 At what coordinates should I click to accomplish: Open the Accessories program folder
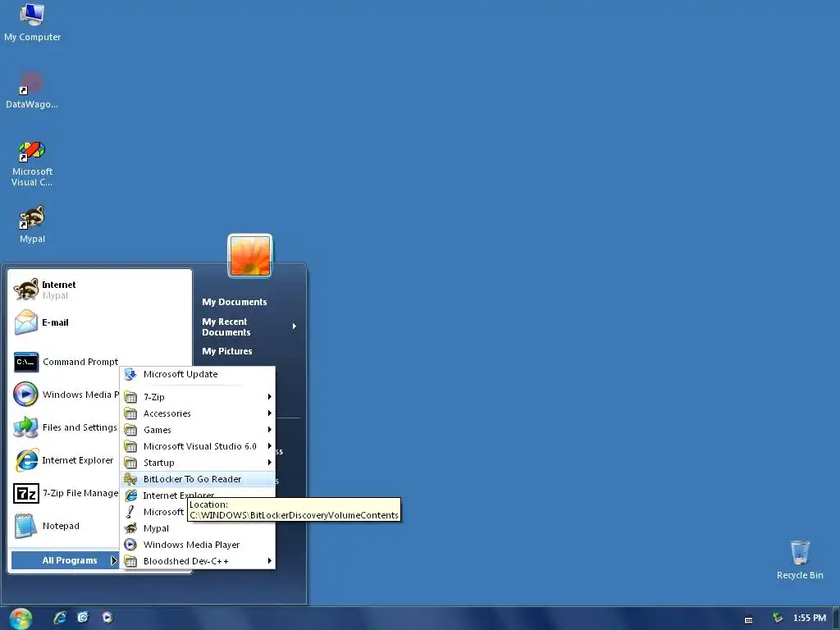(x=198, y=413)
